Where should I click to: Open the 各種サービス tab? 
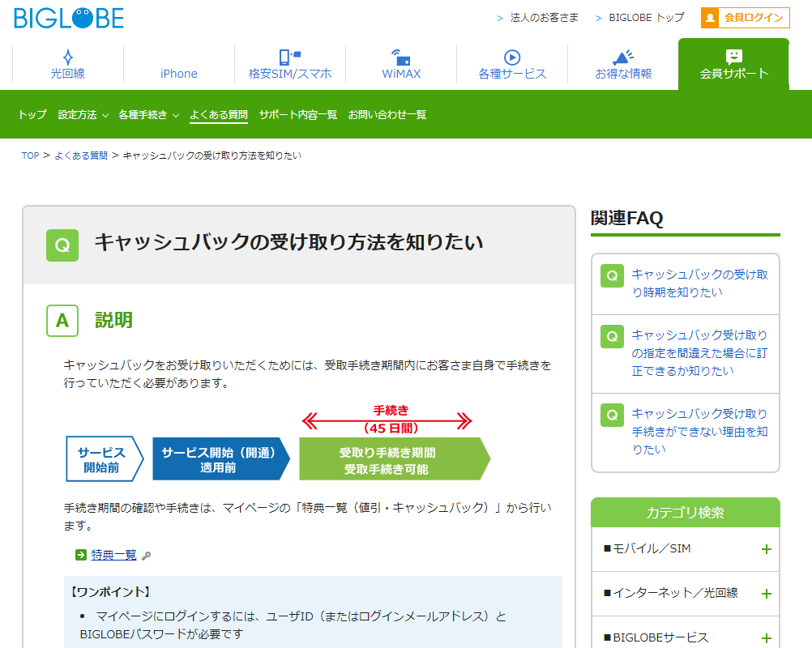(x=512, y=64)
